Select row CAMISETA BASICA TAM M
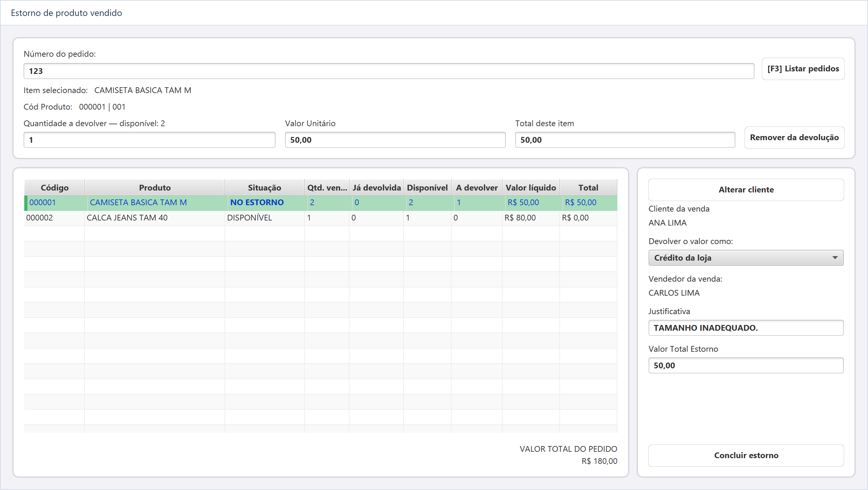This screenshot has width=868, height=490. (x=321, y=203)
